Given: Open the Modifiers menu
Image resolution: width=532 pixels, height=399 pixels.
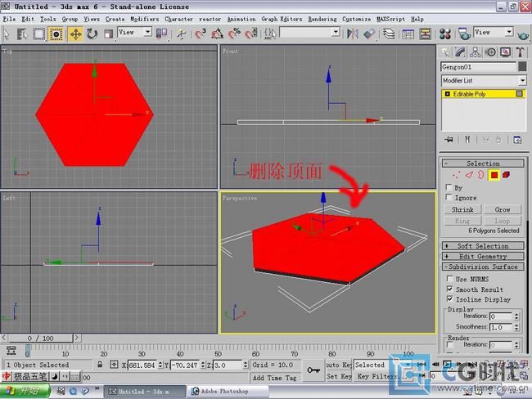Looking at the screenshot, I should (x=145, y=19).
